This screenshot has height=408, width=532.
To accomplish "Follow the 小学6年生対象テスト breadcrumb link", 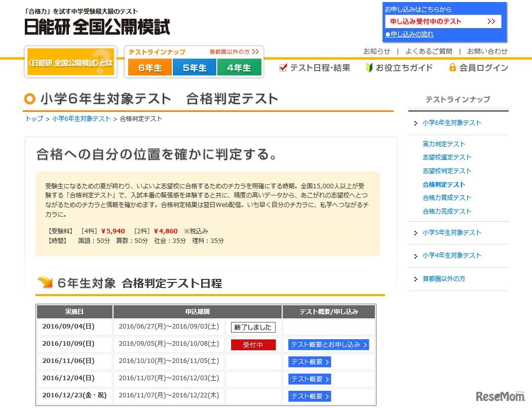I will [x=82, y=118].
